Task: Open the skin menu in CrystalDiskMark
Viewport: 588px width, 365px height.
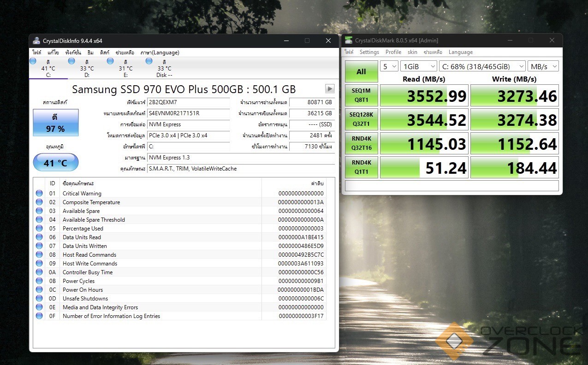Action: click(x=412, y=52)
